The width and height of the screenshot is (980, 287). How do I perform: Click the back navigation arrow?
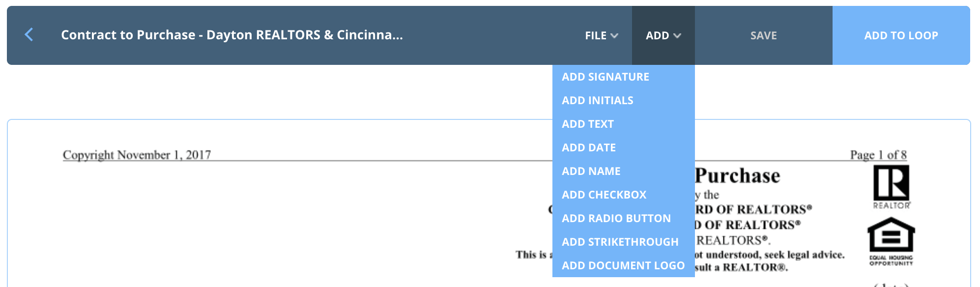29,35
